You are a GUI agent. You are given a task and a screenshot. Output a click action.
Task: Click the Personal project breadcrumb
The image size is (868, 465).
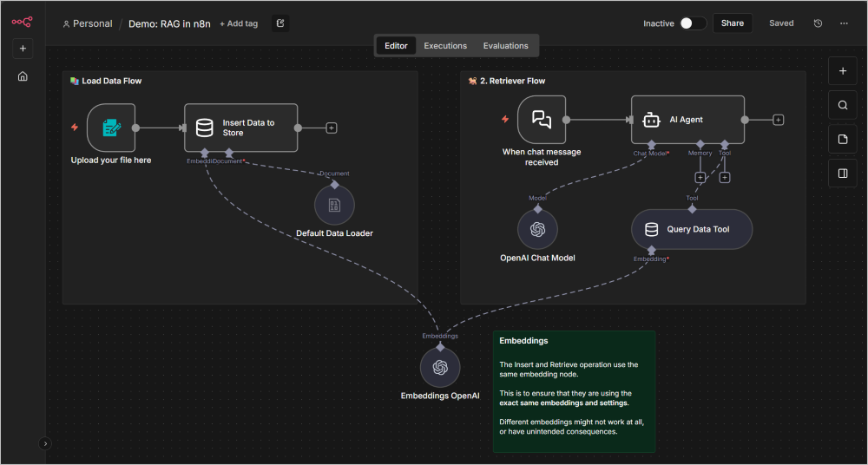[x=88, y=23]
